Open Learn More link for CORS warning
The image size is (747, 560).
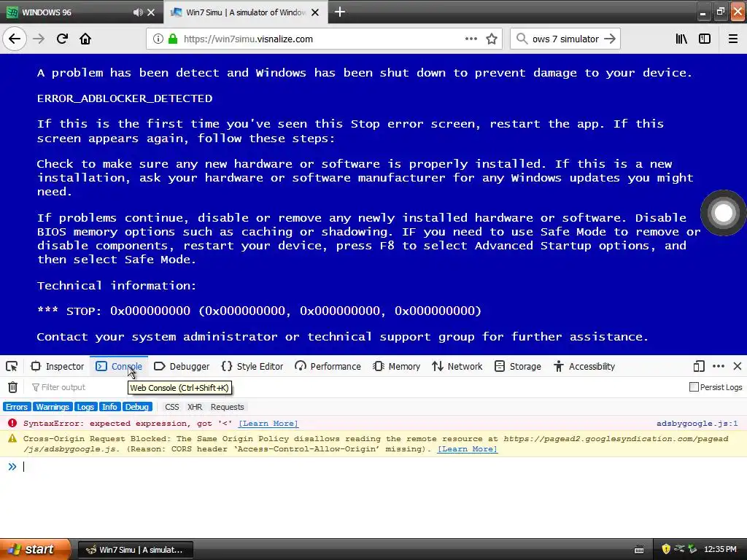pyautogui.click(x=468, y=449)
